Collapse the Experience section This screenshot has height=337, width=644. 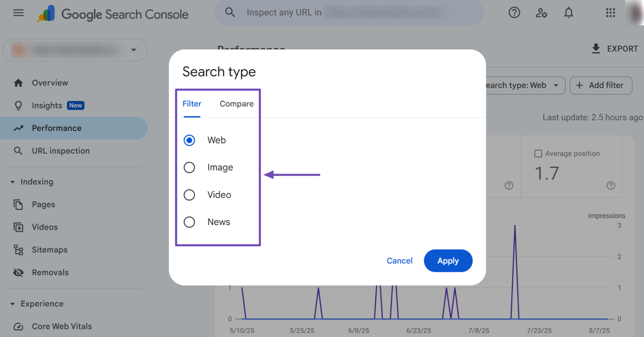[12, 304]
